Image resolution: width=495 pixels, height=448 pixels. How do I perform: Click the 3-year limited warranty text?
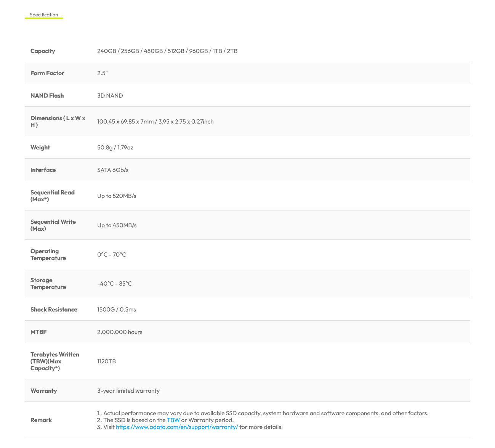point(128,391)
